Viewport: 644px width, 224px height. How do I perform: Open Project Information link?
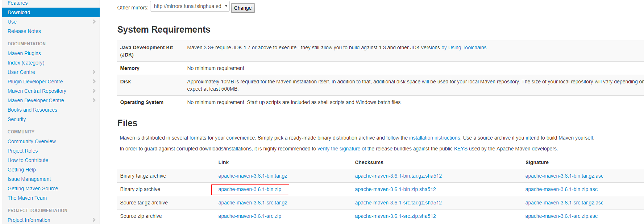click(x=29, y=220)
